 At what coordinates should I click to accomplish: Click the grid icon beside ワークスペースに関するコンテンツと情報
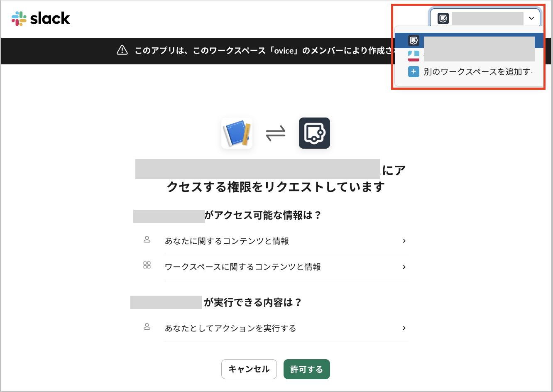147,265
